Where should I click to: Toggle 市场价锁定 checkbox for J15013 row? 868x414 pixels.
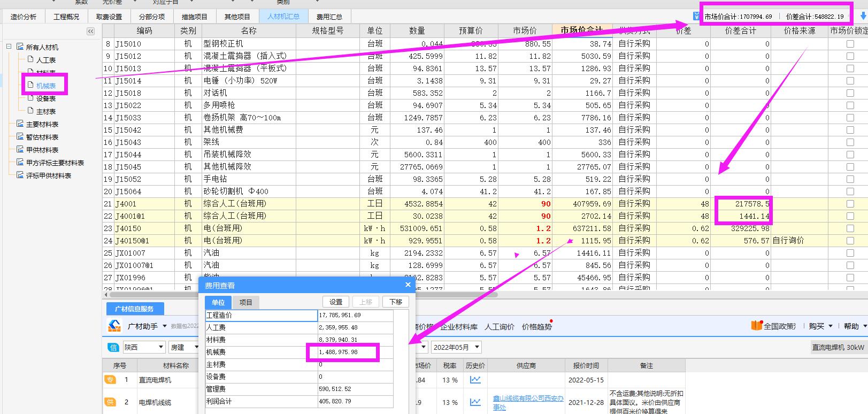pyautogui.click(x=850, y=68)
